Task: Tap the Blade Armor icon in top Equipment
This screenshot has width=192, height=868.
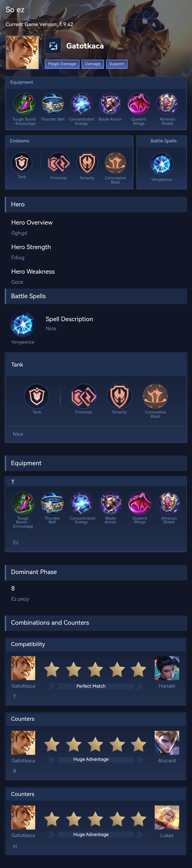Action: click(x=110, y=104)
